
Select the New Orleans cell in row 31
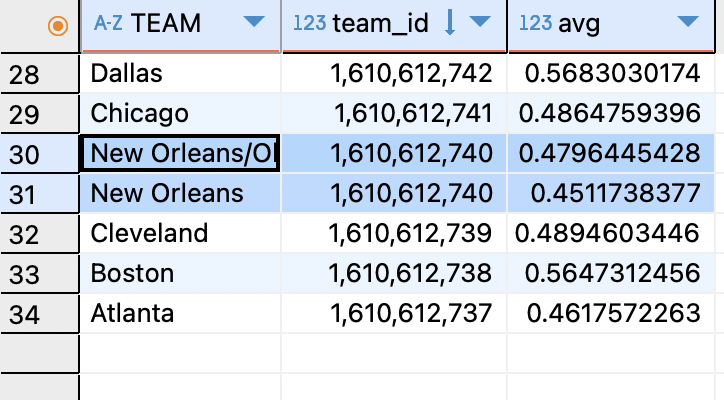tap(181, 193)
